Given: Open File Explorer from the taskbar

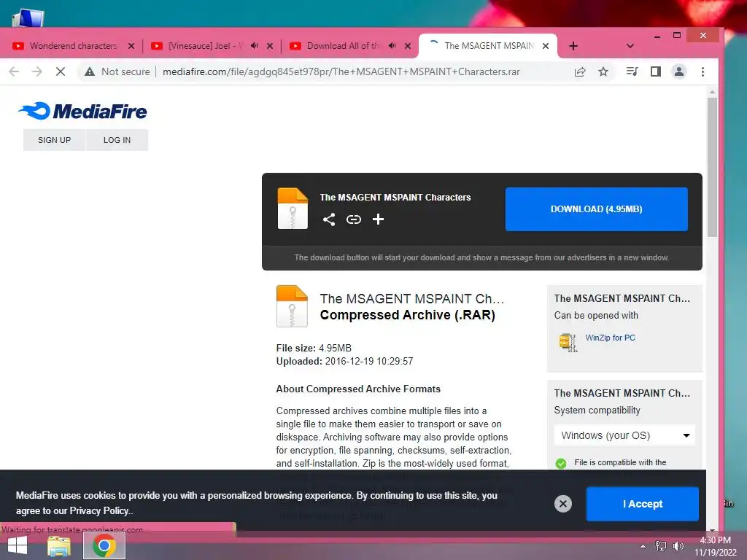Looking at the screenshot, I should tap(59, 545).
